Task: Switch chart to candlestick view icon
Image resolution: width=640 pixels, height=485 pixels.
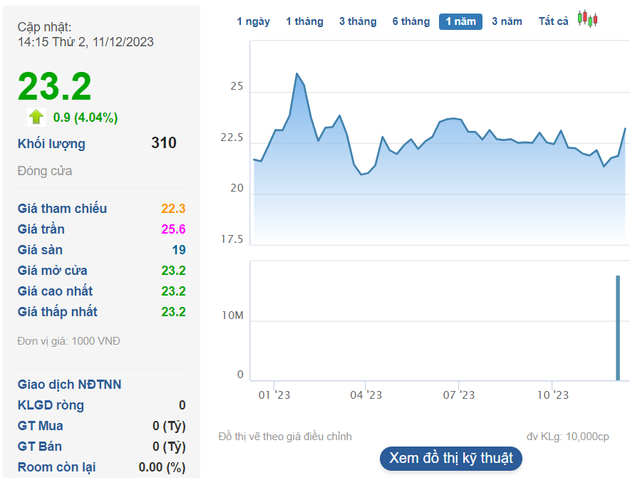Action: pyautogui.click(x=587, y=19)
